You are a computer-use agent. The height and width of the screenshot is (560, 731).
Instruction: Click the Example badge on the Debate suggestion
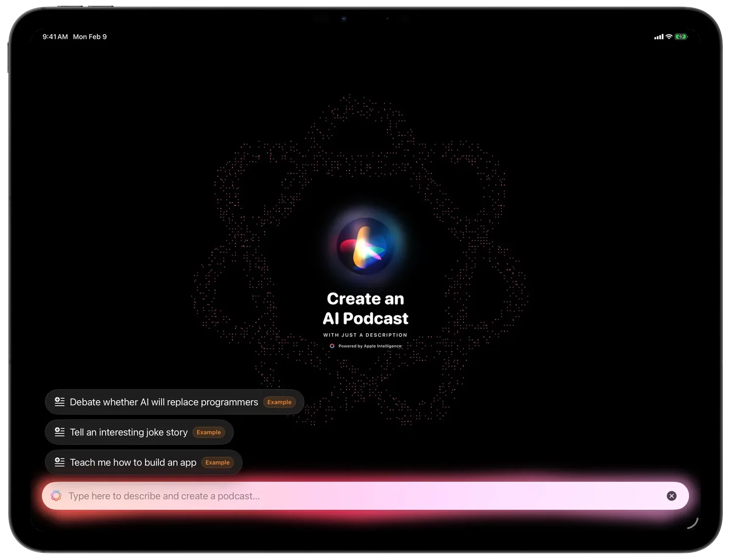pyautogui.click(x=279, y=402)
